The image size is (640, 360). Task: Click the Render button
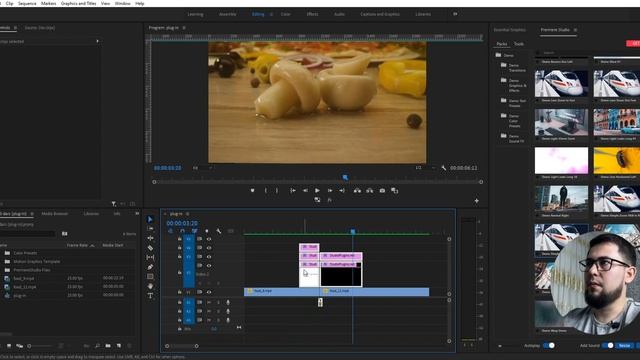pyautogui.click(x=624, y=345)
